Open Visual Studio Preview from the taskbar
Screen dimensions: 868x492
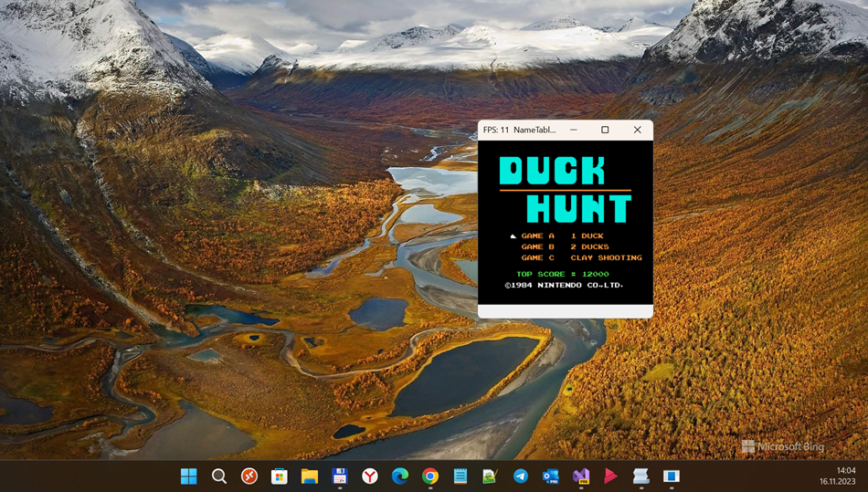(x=581, y=476)
